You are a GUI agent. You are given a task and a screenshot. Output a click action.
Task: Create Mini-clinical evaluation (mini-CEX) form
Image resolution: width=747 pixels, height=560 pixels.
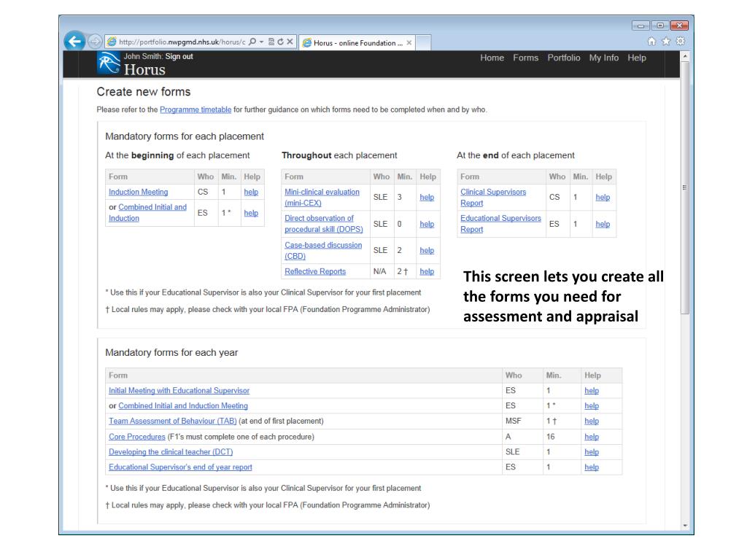click(x=322, y=197)
